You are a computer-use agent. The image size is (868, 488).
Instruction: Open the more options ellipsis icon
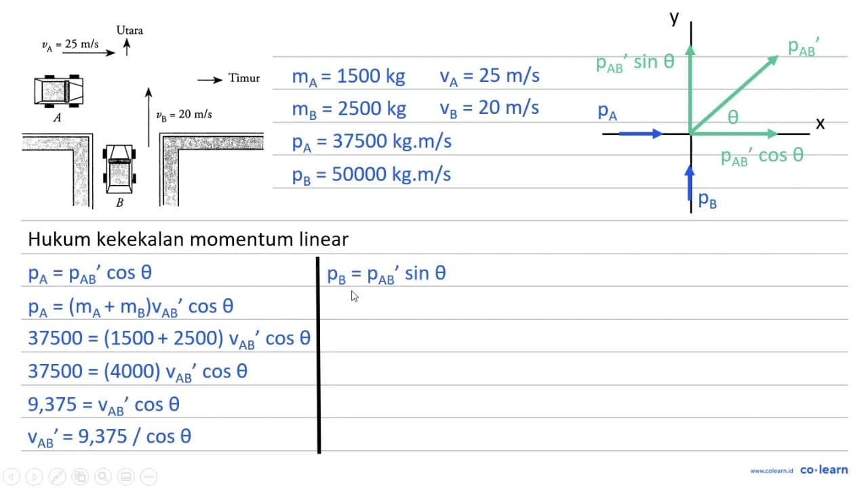click(148, 476)
